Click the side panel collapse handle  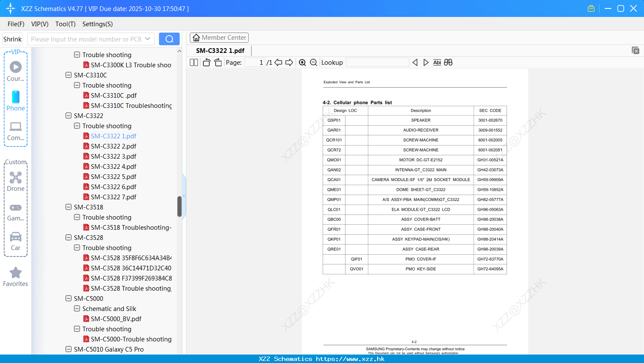pyautogui.click(x=184, y=195)
